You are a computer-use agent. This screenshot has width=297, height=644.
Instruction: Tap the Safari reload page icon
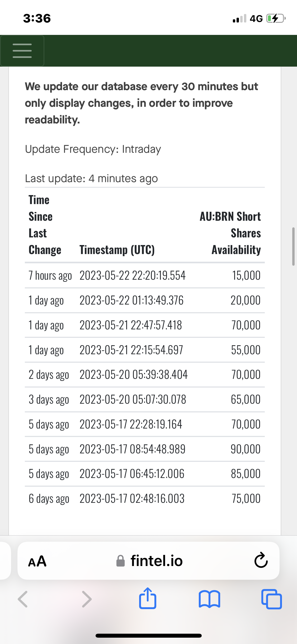pos(261,560)
